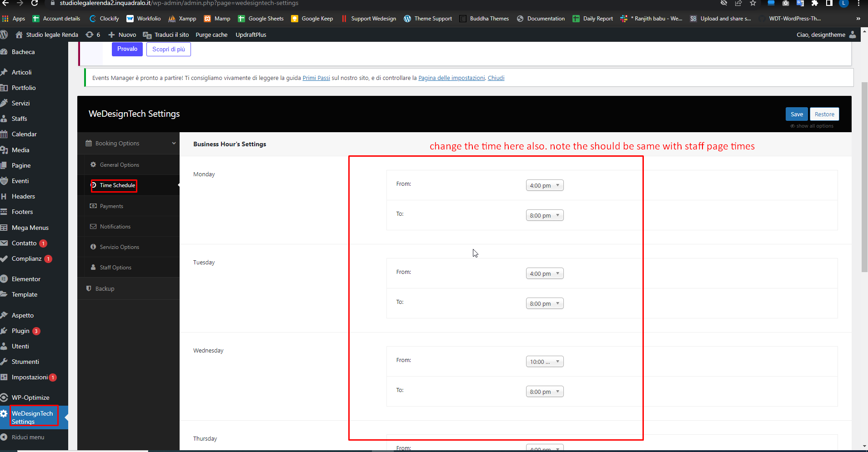The image size is (868, 452).
Task: Toggle show all options
Action: pyautogui.click(x=812, y=126)
